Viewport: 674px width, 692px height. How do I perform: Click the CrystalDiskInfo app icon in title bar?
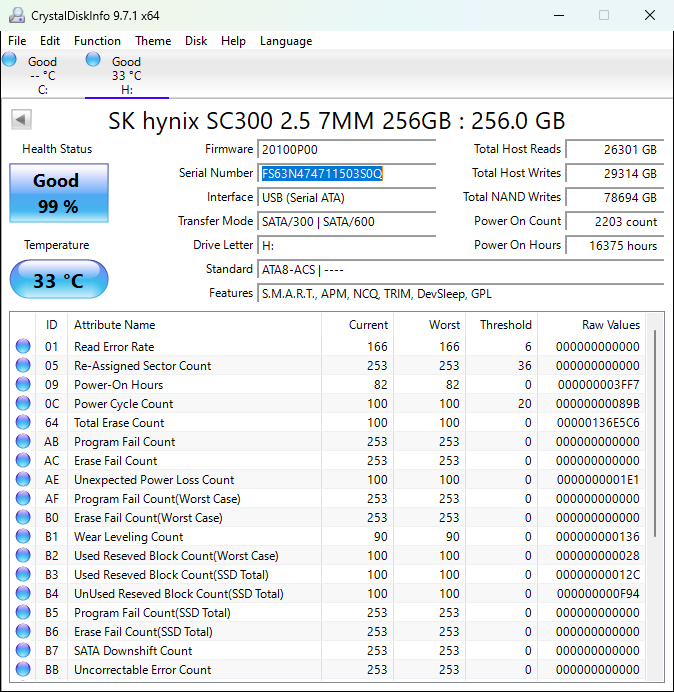pos(17,15)
